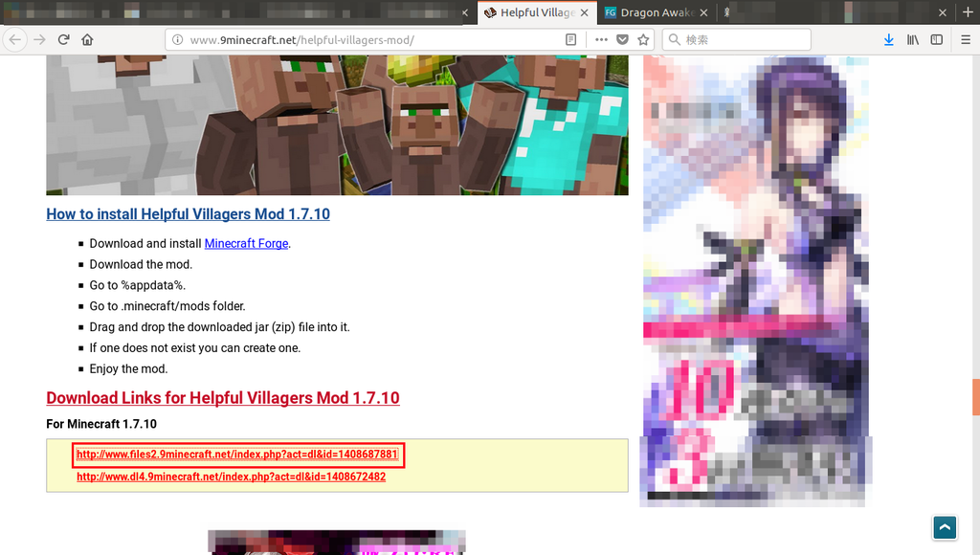Click the dl4.9minecraft.net download link

point(232,477)
